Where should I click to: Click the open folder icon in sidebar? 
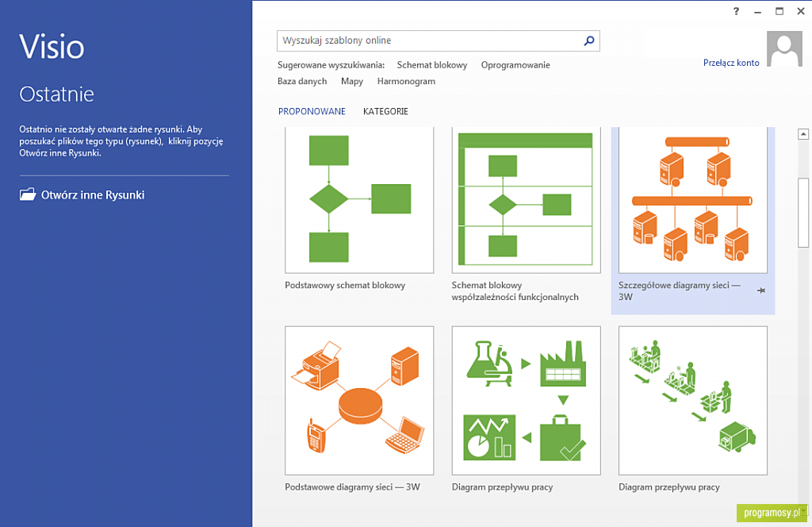[x=28, y=194]
